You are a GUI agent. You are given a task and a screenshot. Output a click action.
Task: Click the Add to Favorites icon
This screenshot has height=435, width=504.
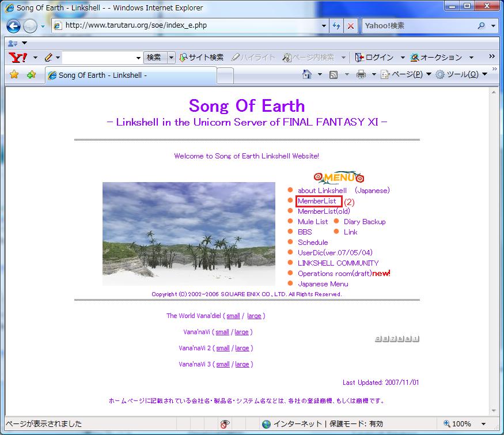(x=31, y=74)
